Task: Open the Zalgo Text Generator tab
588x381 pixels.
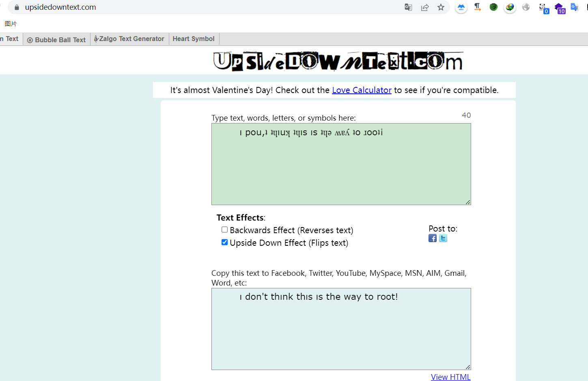Action: [129, 39]
